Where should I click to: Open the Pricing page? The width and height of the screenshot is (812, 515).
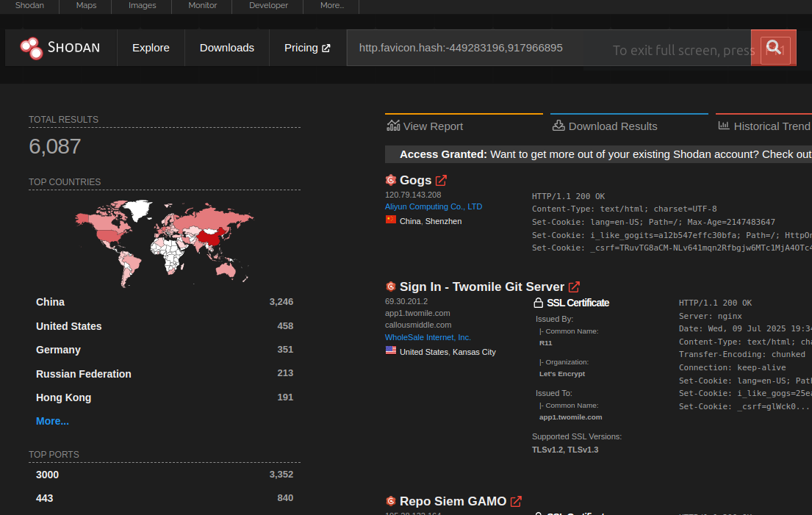click(x=307, y=48)
